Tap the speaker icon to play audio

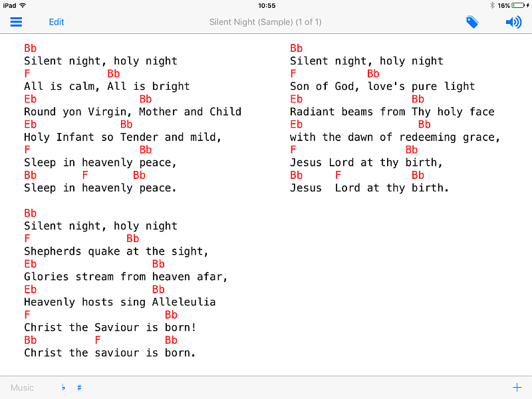point(513,22)
